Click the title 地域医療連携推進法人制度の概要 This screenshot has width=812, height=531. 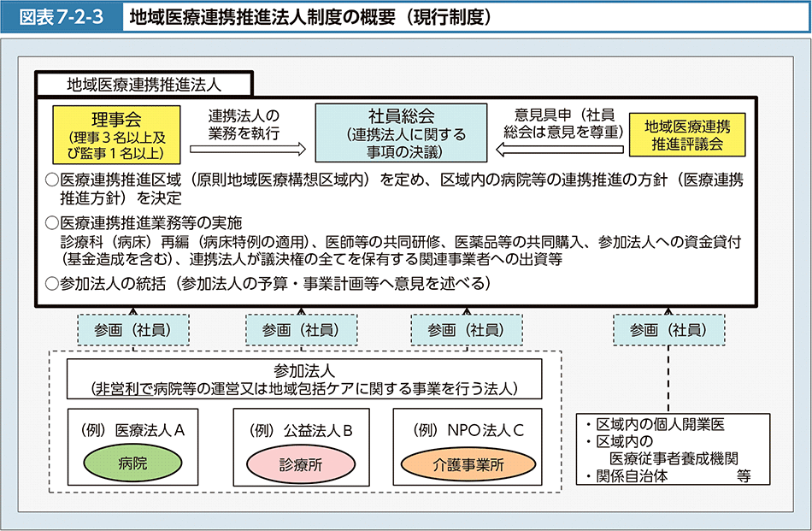309,17
